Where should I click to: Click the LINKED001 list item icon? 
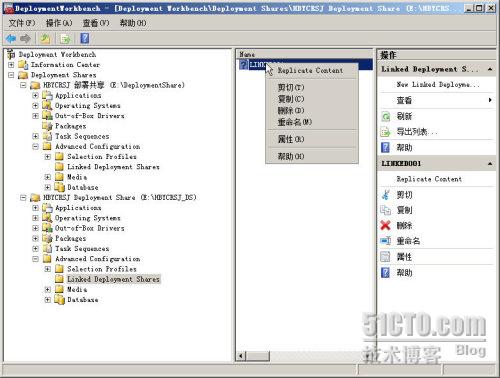coord(244,65)
